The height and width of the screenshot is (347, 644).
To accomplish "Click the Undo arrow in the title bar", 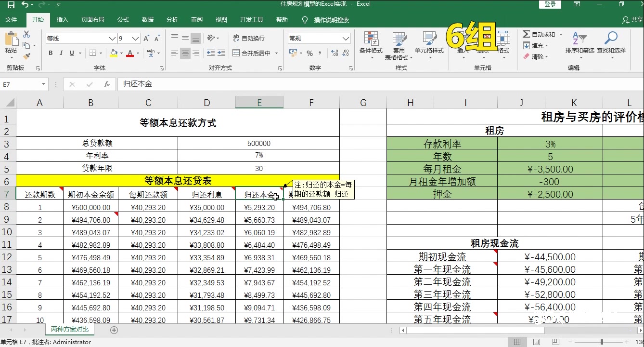I will [x=25, y=4].
